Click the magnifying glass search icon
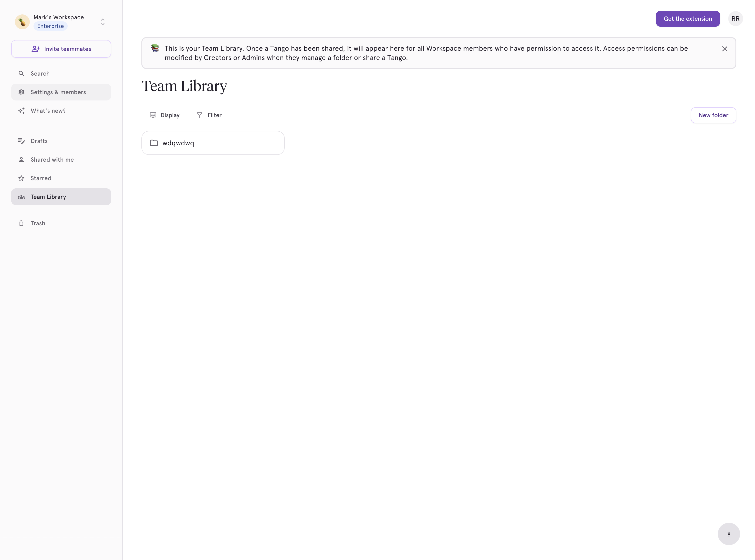This screenshot has width=755, height=560. pyautogui.click(x=21, y=73)
